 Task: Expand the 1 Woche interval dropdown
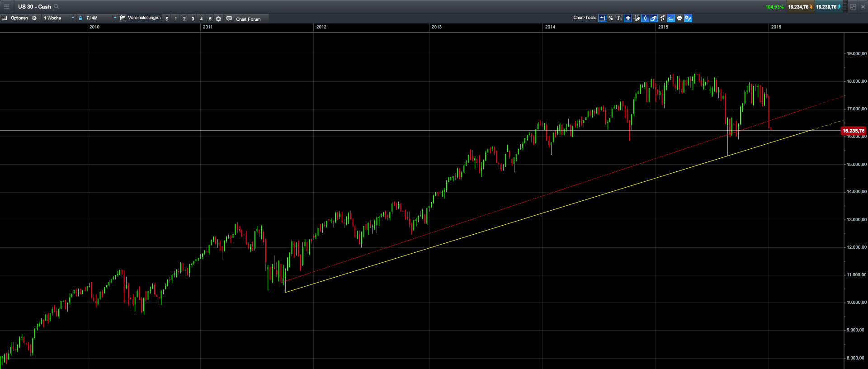[x=59, y=18]
